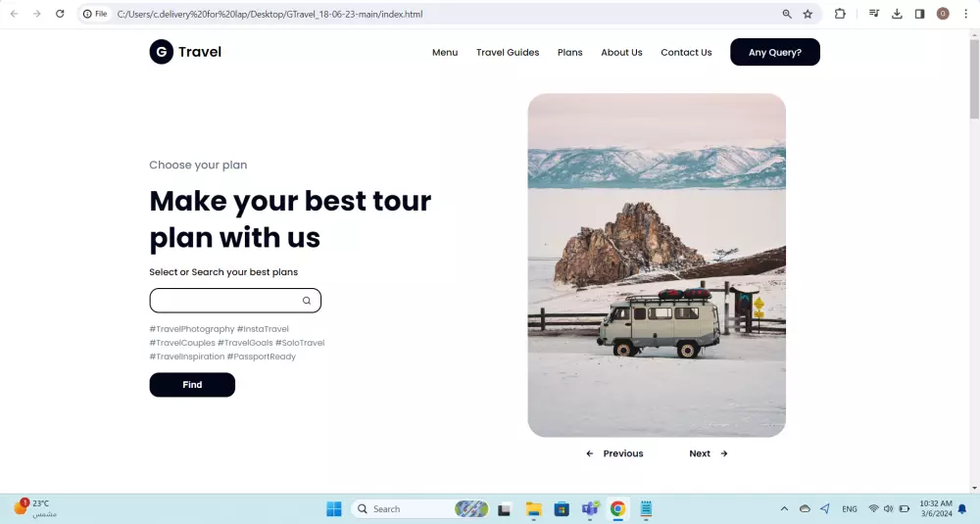Click the Choose your plan text
The image size is (980, 524).
point(198,165)
